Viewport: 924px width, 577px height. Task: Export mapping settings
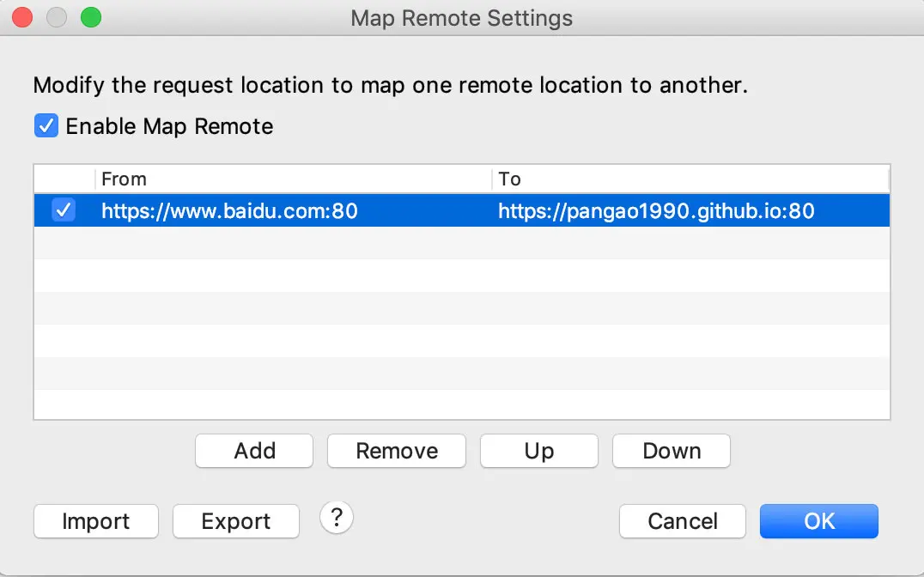pos(235,521)
